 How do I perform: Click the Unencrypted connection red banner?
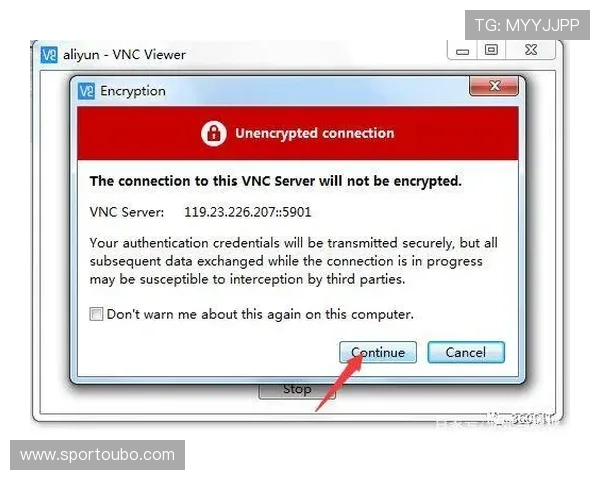298,133
